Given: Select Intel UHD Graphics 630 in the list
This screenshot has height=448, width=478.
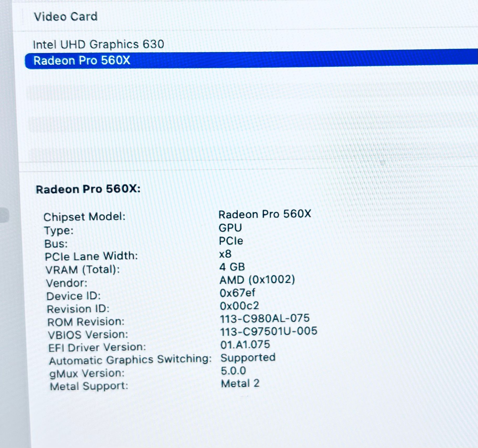Looking at the screenshot, I should pos(98,44).
